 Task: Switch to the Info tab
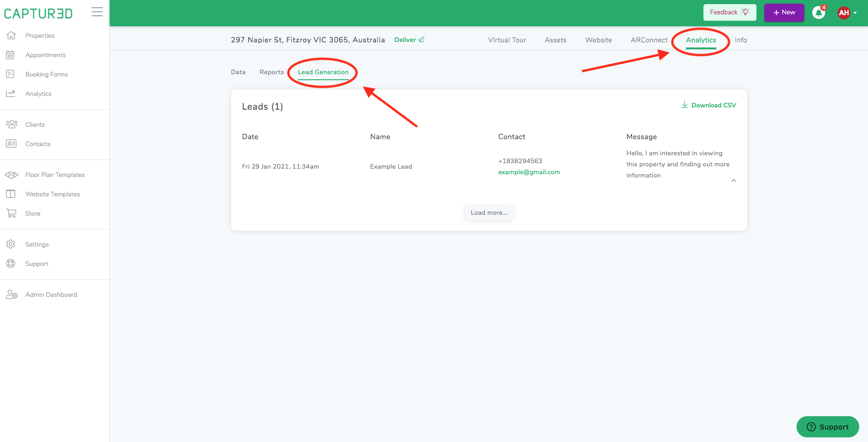[x=741, y=40]
